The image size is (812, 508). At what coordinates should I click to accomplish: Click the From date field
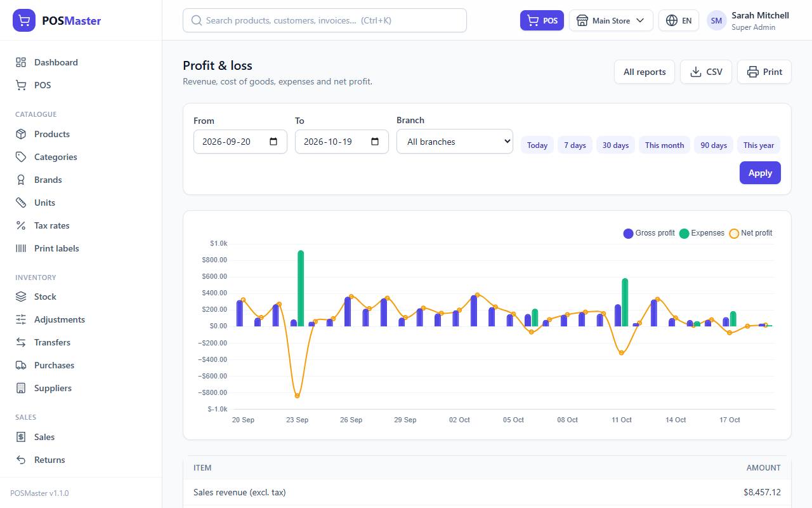point(240,142)
